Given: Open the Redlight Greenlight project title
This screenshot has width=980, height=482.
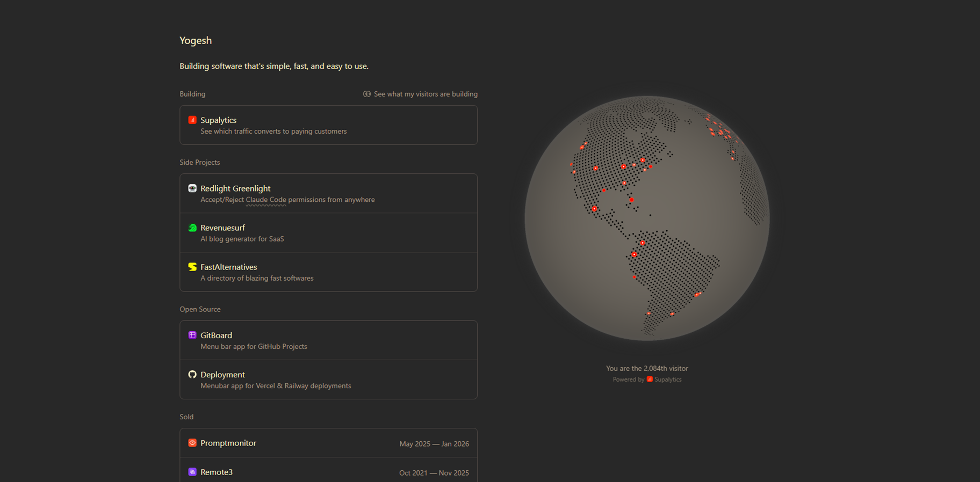Looking at the screenshot, I should click(235, 188).
